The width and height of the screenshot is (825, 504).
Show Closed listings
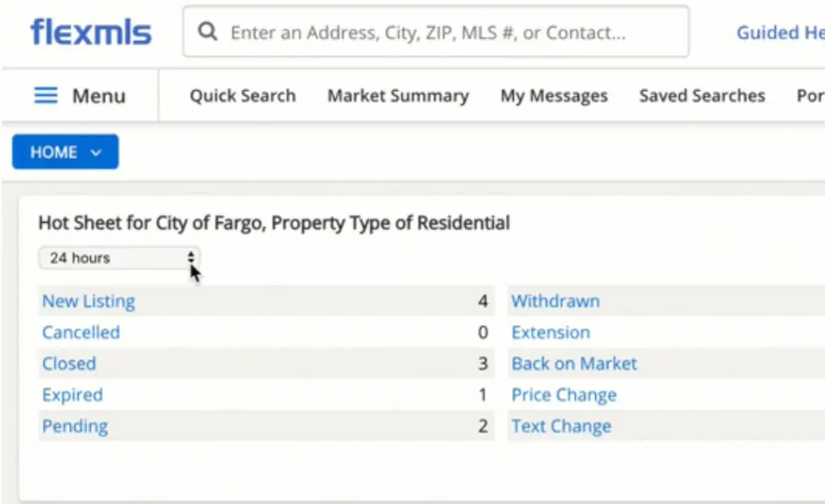click(69, 364)
